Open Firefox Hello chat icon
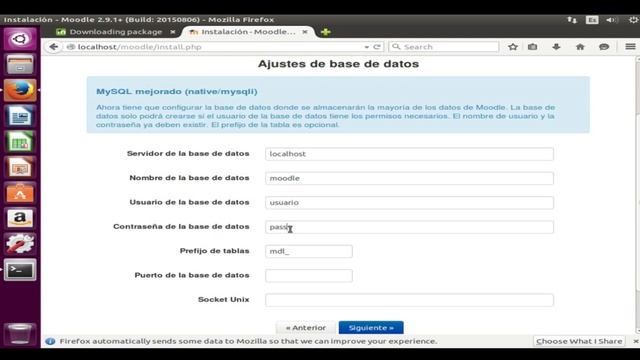The height and width of the screenshot is (360, 640). (604, 47)
